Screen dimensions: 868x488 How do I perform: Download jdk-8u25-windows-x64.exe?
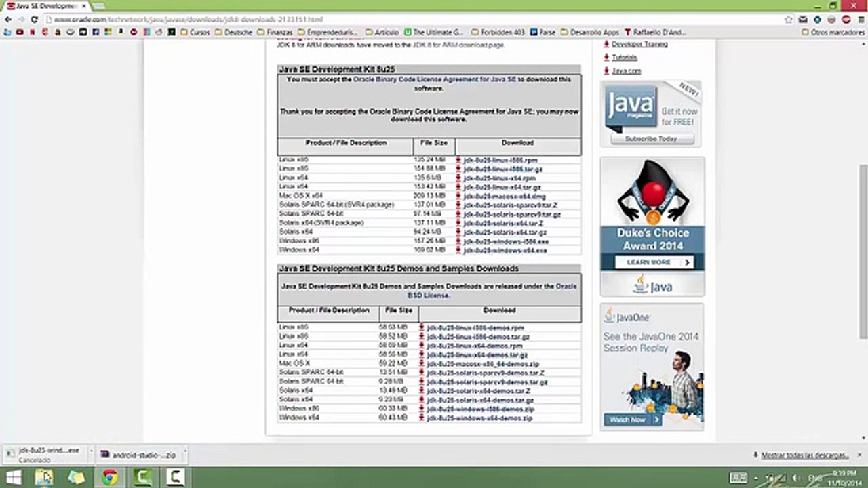tap(505, 250)
